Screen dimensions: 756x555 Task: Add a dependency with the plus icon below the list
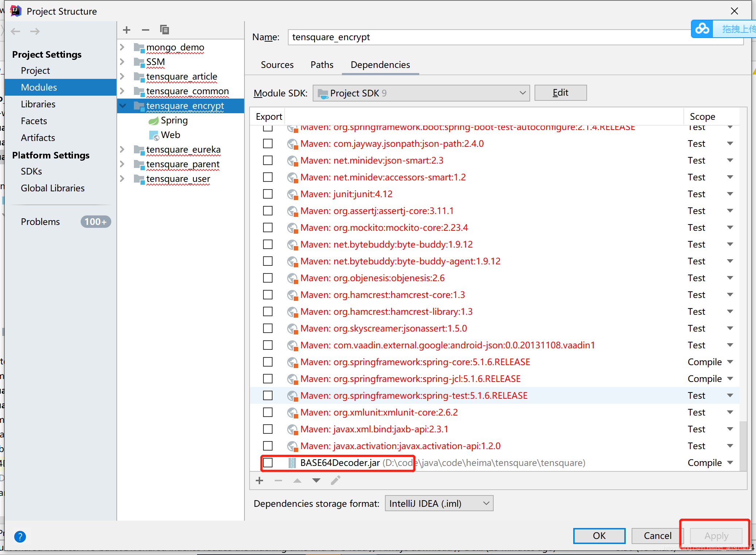point(259,481)
